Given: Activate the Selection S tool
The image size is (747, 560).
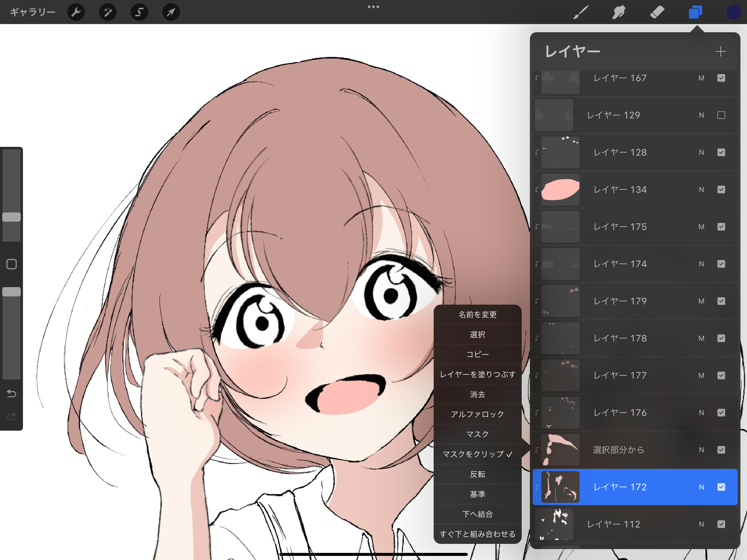Looking at the screenshot, I should tap(139, 12).
